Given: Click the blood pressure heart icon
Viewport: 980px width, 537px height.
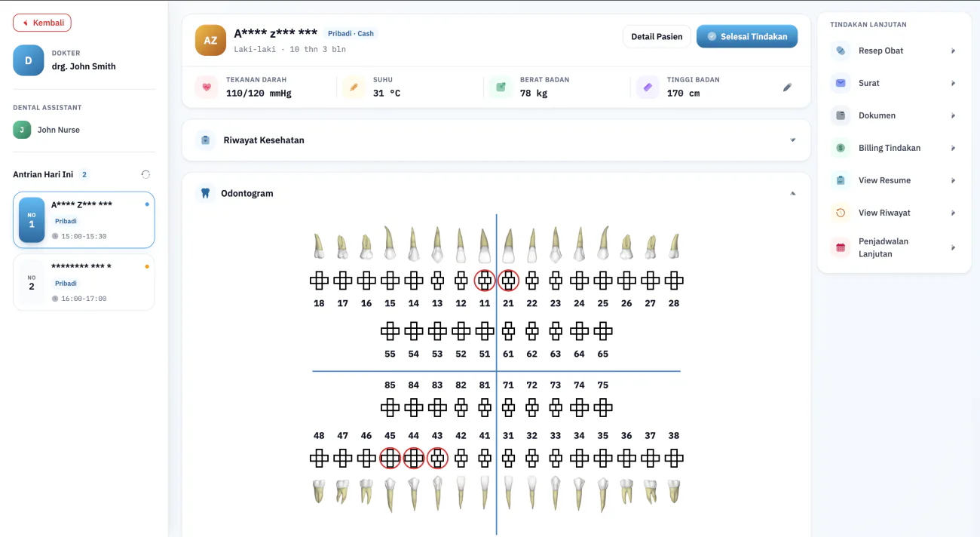Looking at the screenshot, I should 207,87.
